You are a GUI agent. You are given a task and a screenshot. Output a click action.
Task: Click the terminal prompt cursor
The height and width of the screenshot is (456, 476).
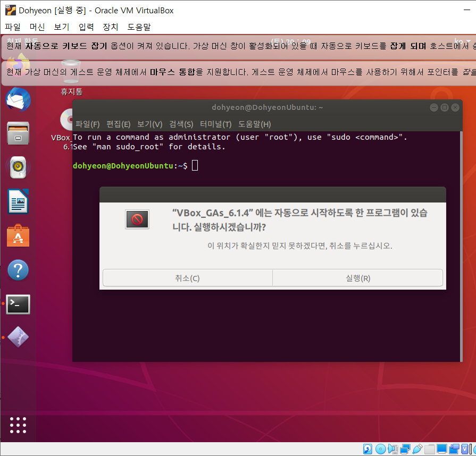195,166
